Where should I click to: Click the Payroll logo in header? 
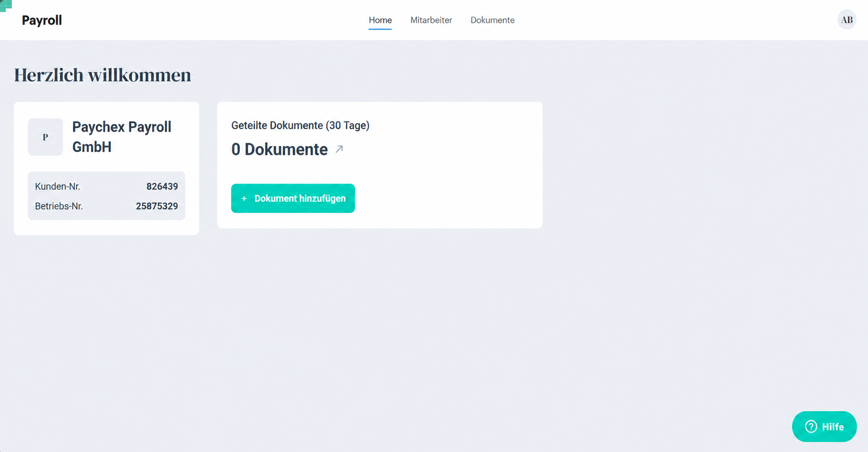pos(42,20)
